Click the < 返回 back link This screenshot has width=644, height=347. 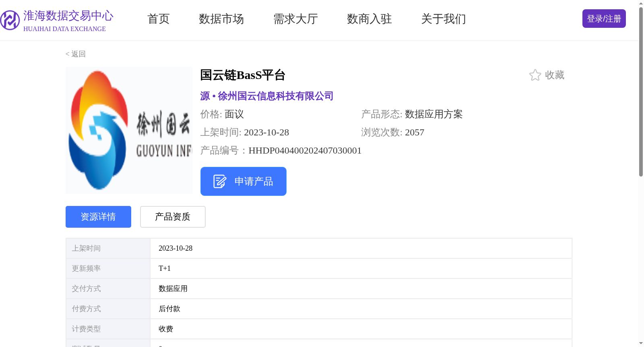76,54
